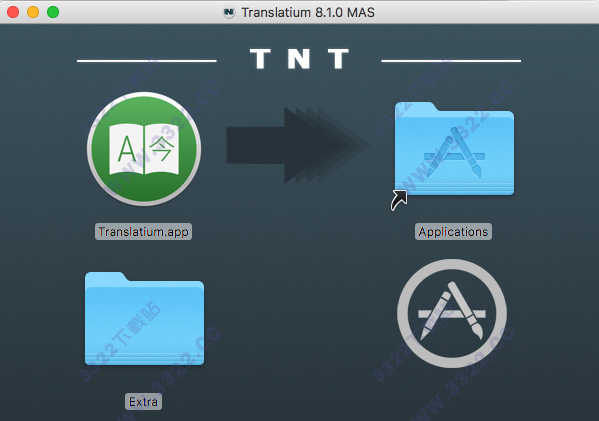Click the Translatium 8.1.0 MAS window title

tap(308, 13)
